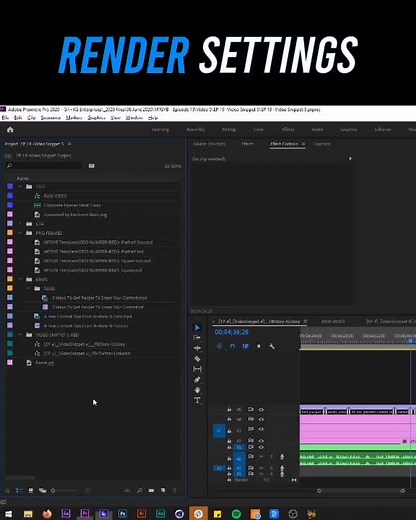Click the timeline zoom scrollbar left handle
This screenshot has height=520, width=416.
[319, 491]
